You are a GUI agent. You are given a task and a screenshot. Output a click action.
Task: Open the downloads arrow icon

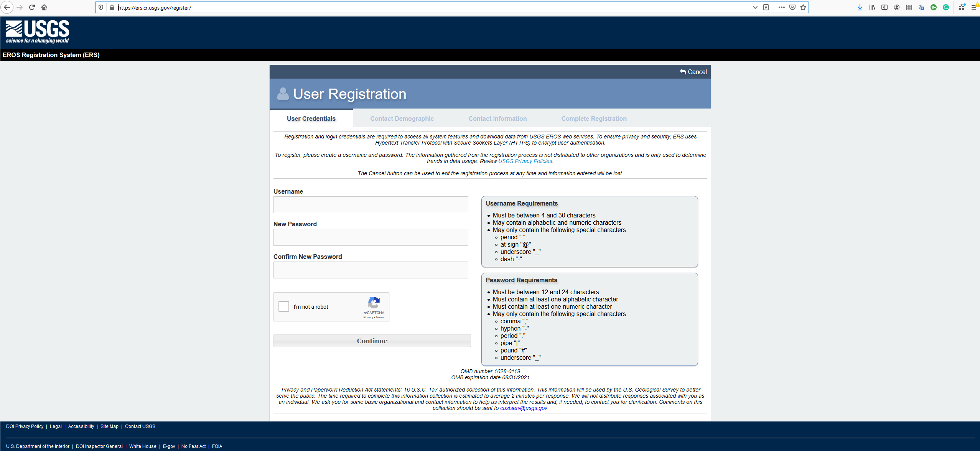click(860, 7)
